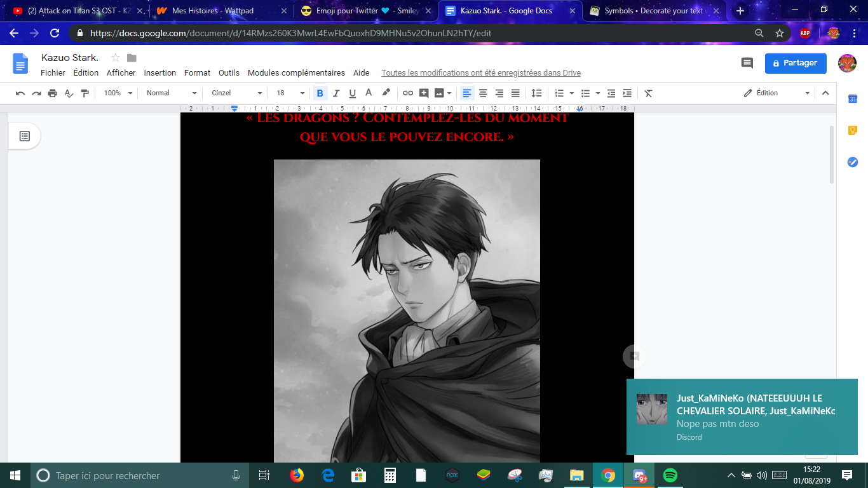
Task: Open comment history speech bubble icon
Action: click(x=747, y=63)
